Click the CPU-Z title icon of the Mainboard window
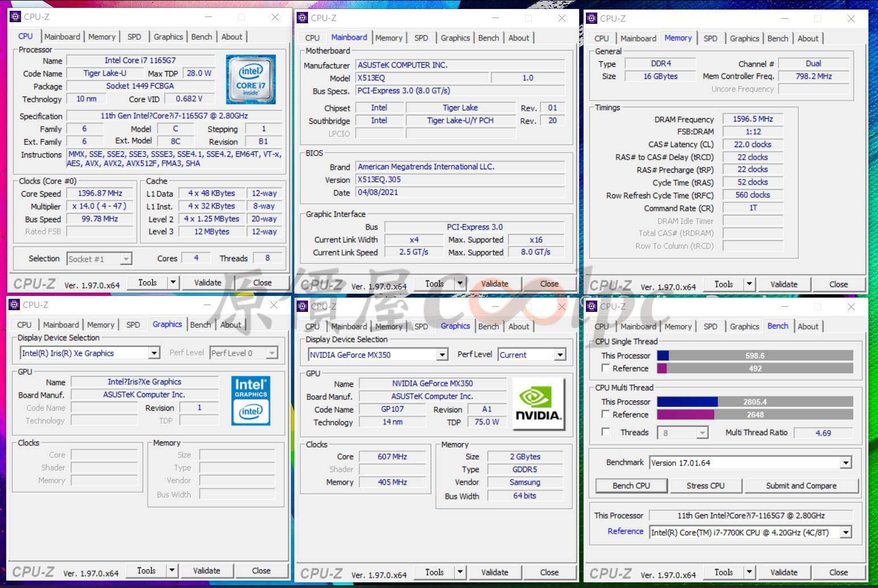This screenshot has height=588, width=878. coord(303,18)
